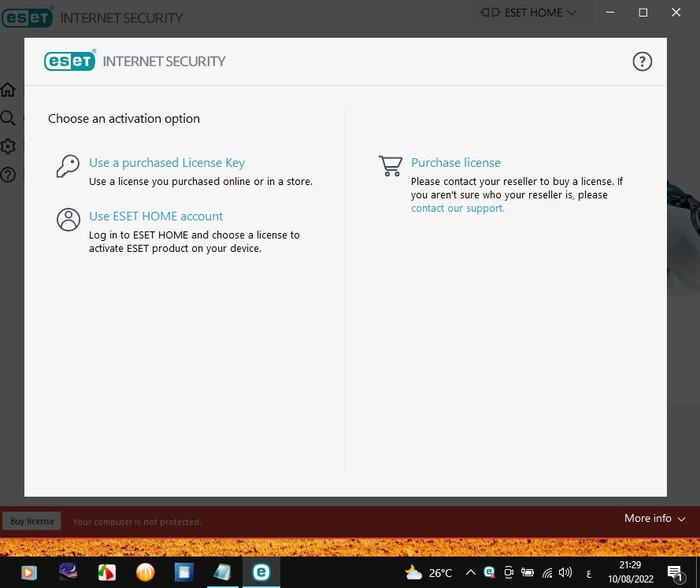Click "Log in to ESET HOME" description text

click(194, 242)
